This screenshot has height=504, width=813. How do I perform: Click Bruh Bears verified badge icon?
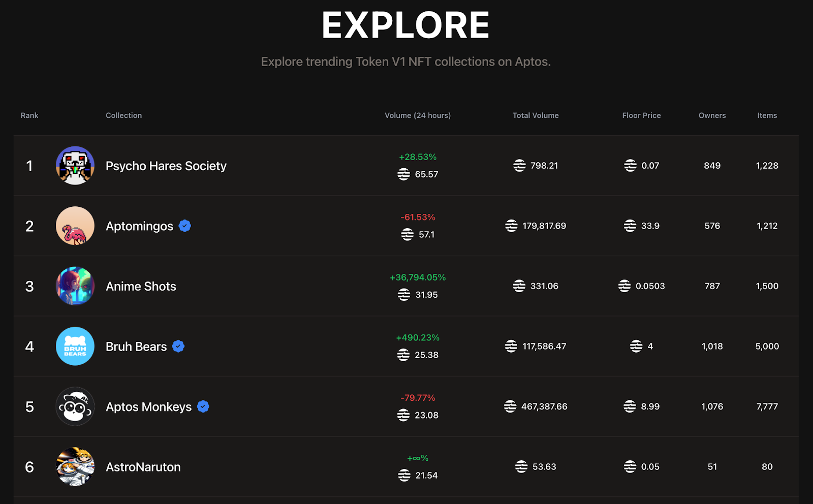[178, 346]
